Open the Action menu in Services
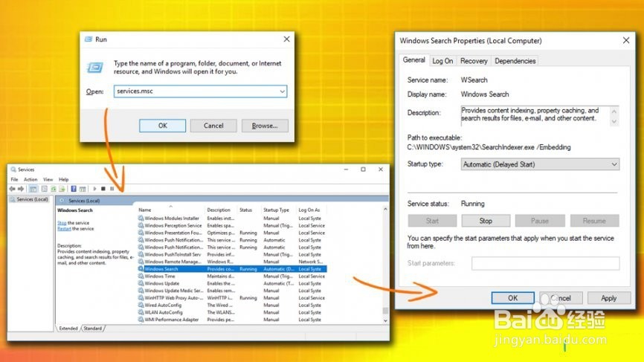Image resolution: width=644 pixels, height=362 pixels. (30, 179)
